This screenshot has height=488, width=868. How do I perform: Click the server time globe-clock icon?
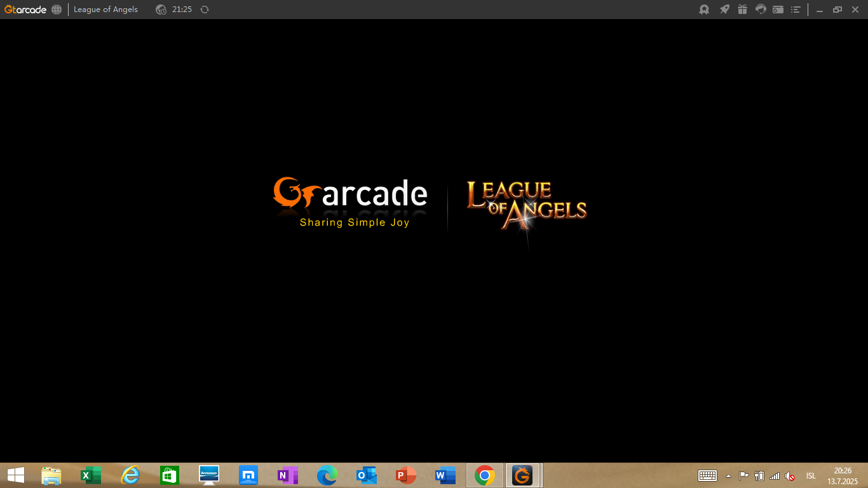[161, 10]
